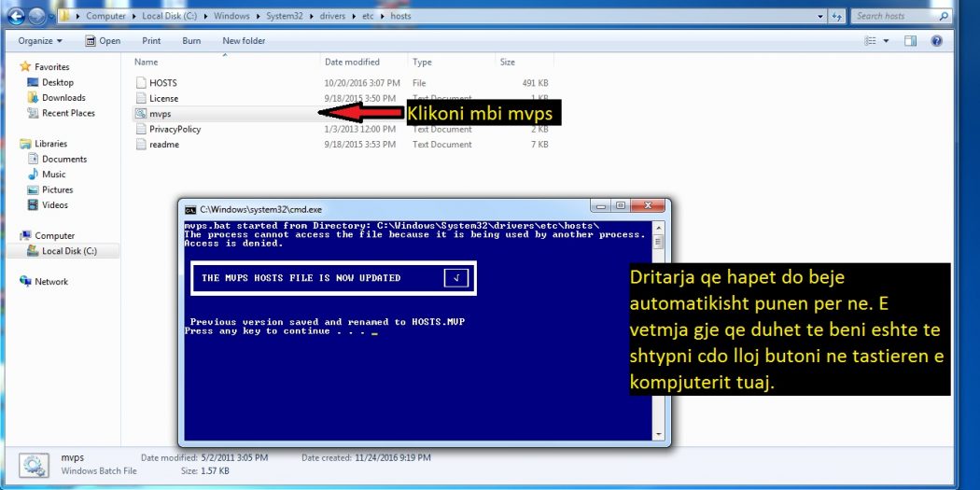Image resolution: width=980 pixels, height=490 pixels.
Task: Click the Network icon in sidebar
Action: click(25, 282)
